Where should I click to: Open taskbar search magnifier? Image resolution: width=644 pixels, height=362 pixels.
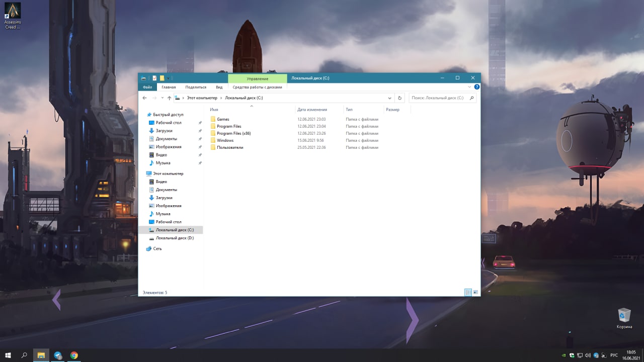pyautogui.click(x=24, y=355)
